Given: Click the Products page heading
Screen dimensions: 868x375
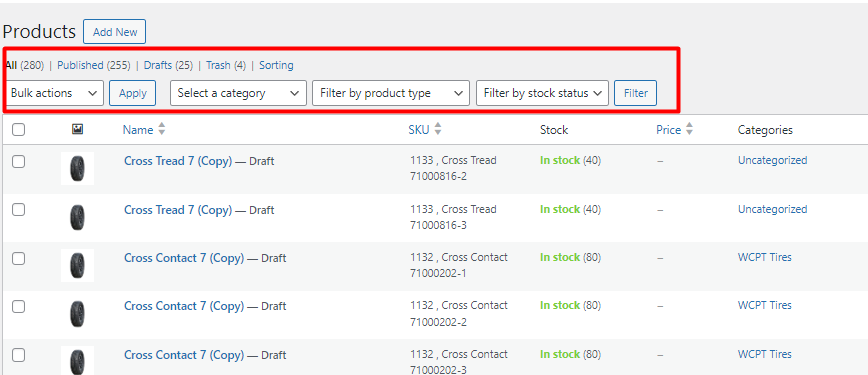Looking at the screenshot, I should 39,32.
